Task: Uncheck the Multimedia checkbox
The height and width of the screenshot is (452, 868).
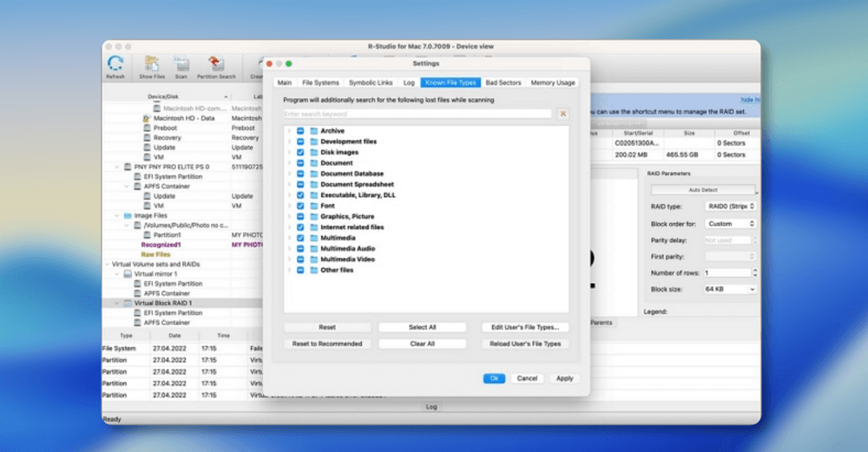Action: pos(300,238)
